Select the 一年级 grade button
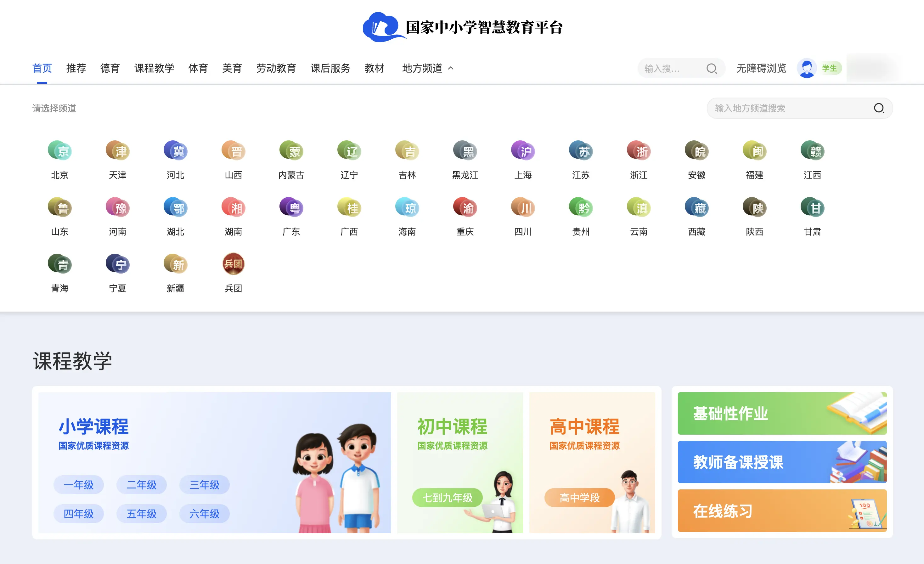The image size is (924, 564). (x=79, y=485)
